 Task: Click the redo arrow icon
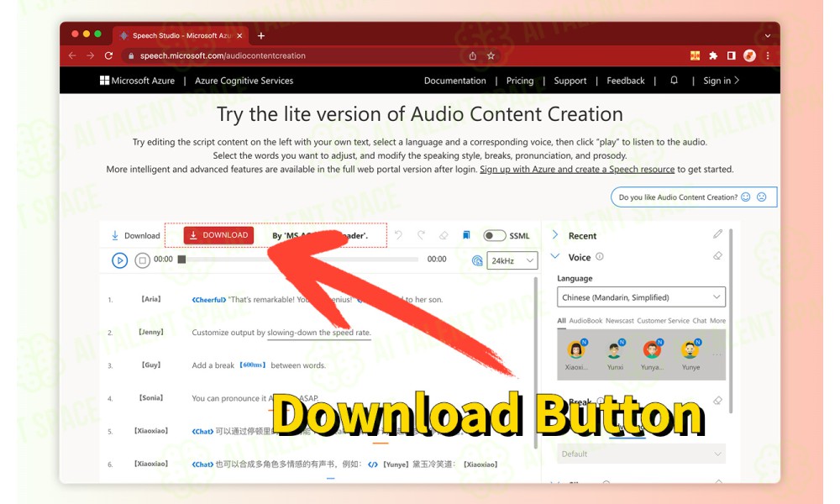click(421, 235)
